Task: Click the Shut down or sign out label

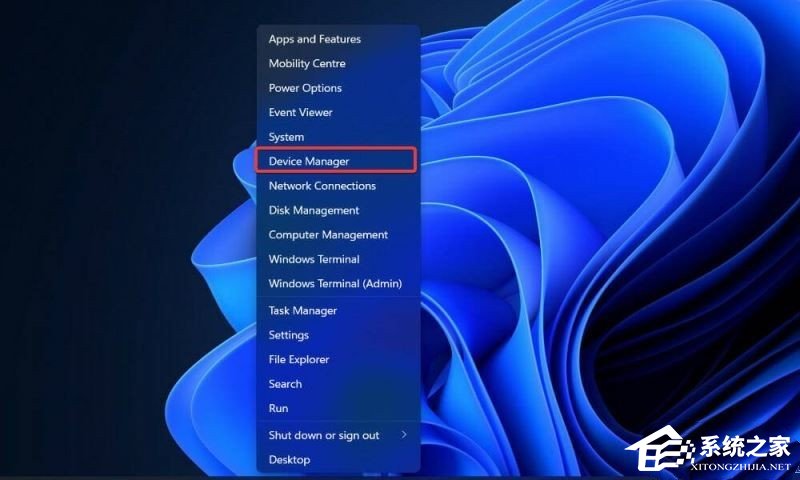Action: [x=323, y=436]
